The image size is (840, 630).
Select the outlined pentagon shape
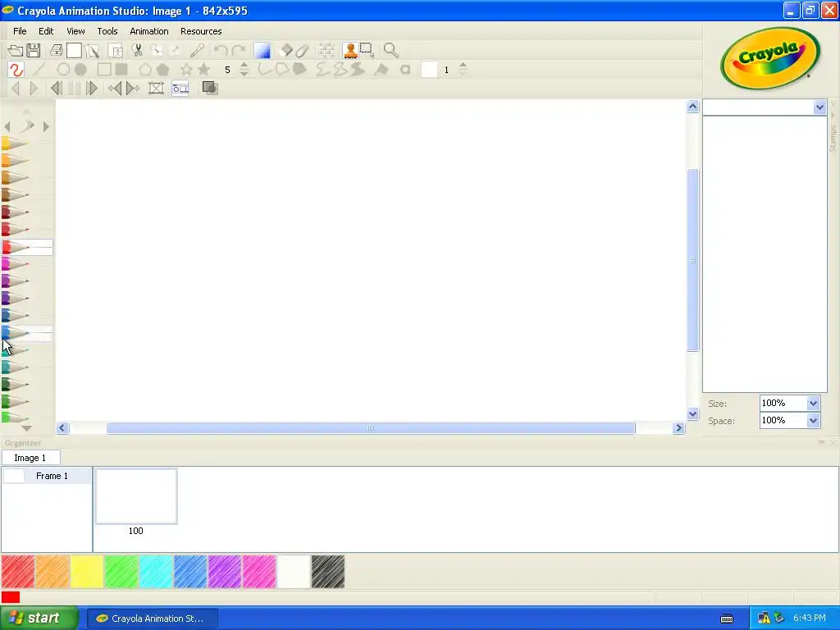point(144,70)
